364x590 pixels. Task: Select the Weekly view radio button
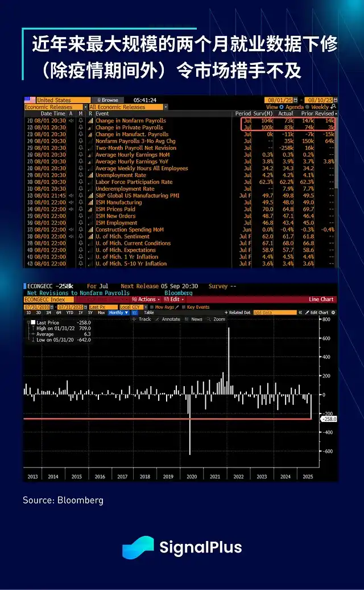307,107
